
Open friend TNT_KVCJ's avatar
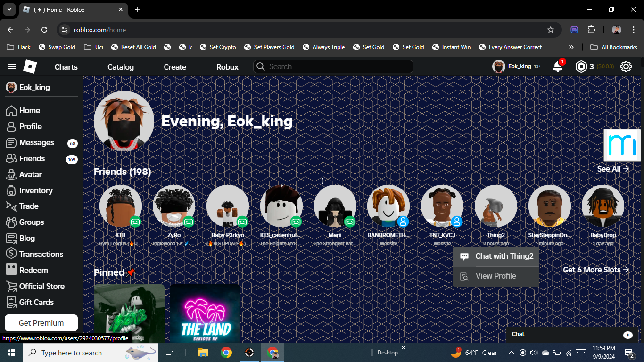[x=442, y=206]
